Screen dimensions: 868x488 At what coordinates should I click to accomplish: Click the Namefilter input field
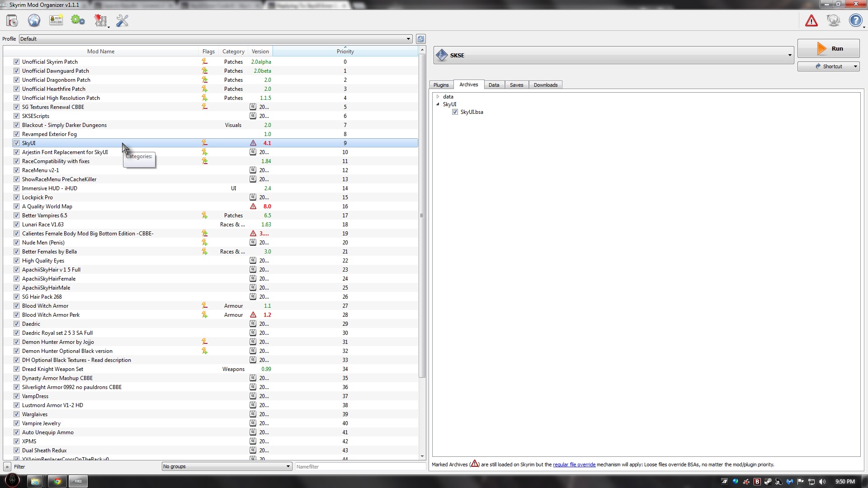click(359, 466)
